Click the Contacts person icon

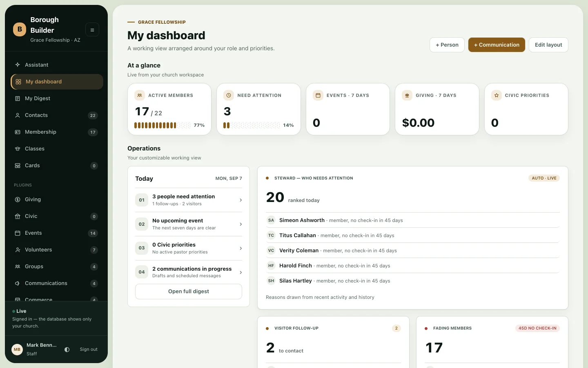click(x=18, y=115)
